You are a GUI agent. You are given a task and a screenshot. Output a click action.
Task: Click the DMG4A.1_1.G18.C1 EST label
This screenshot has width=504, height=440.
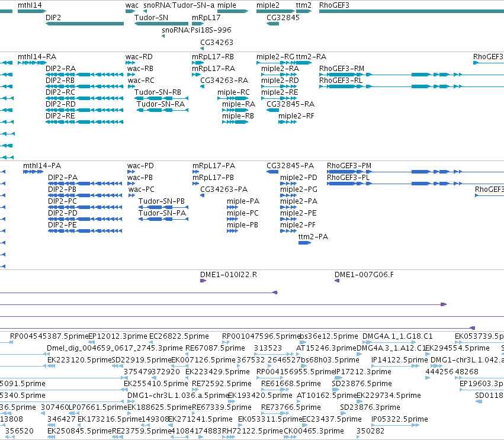pyautogui.click(x=397, y=336)
